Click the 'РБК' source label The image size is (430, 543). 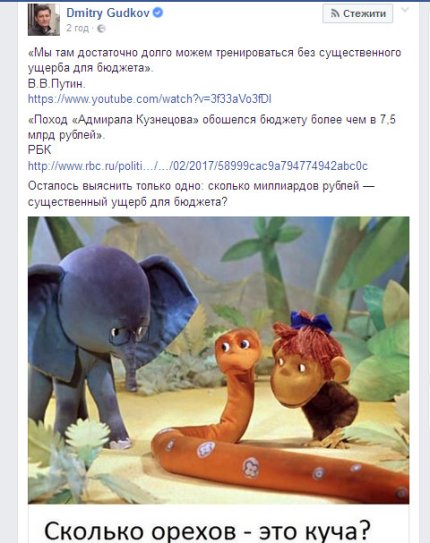click(39, 150)
